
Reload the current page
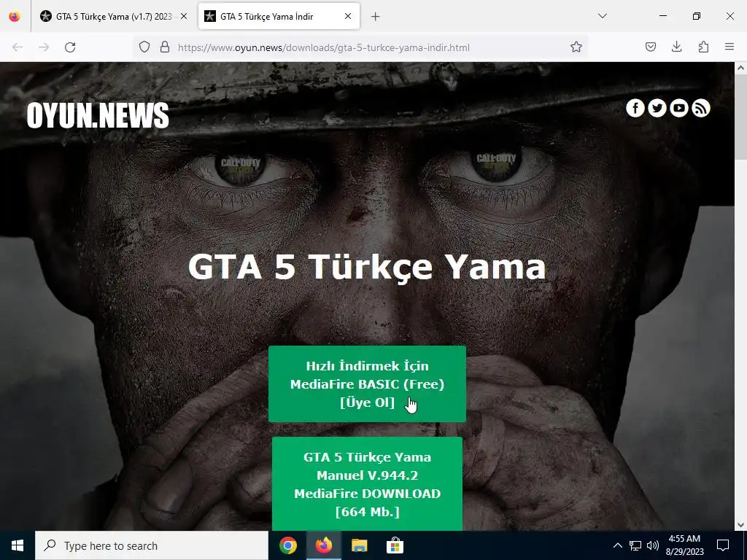pyautogui.click(x=70, y=47)
